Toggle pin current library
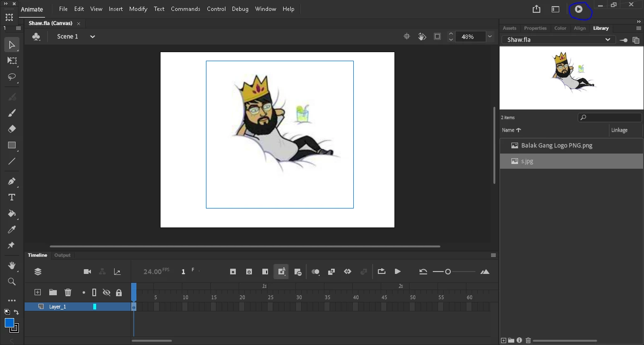 tap(624, 40)
